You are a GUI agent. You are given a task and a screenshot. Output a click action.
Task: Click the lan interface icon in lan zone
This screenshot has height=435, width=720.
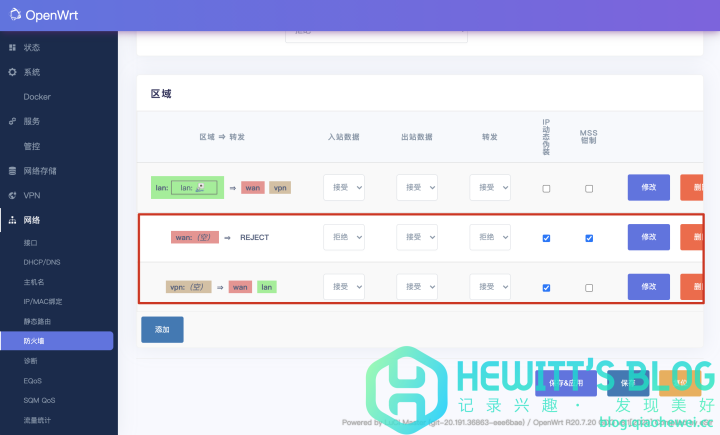point(200,187)
